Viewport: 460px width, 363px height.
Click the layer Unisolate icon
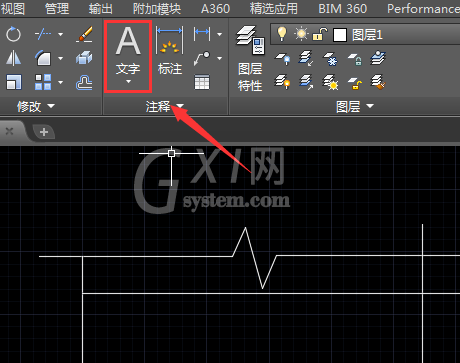click(x=306, y=82)
